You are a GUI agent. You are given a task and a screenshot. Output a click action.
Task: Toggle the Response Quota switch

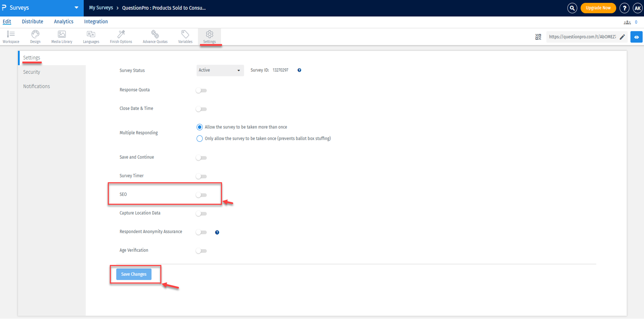click(201, 91)
